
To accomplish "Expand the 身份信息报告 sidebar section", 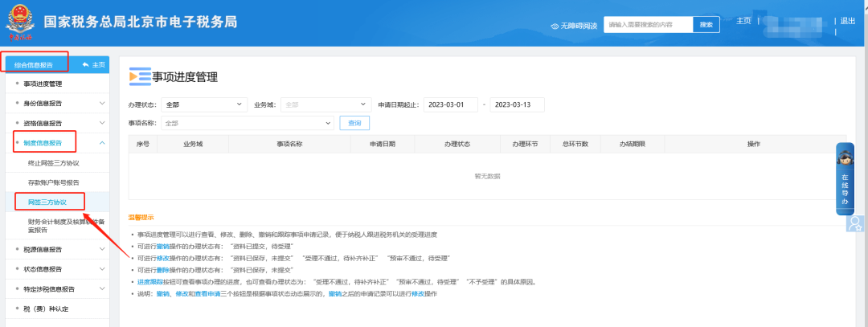I will coord(102,104).
